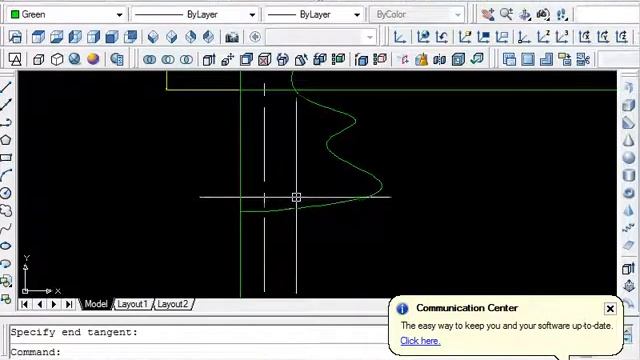This screenshot has height=360, width=640.
Task: Click the World UCS globe icon
Action: point(423,37)
